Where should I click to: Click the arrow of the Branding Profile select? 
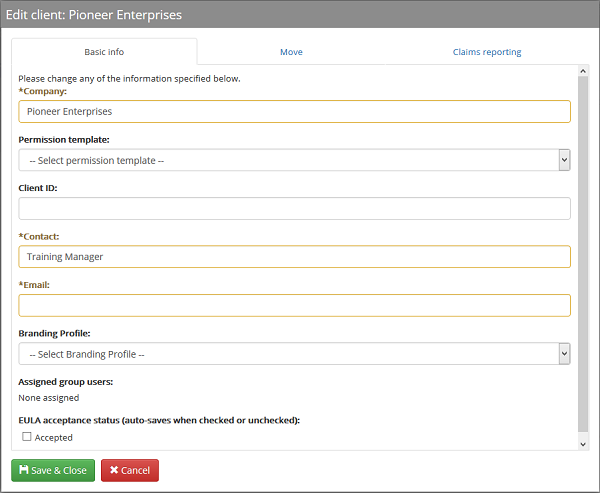point(564,353)
